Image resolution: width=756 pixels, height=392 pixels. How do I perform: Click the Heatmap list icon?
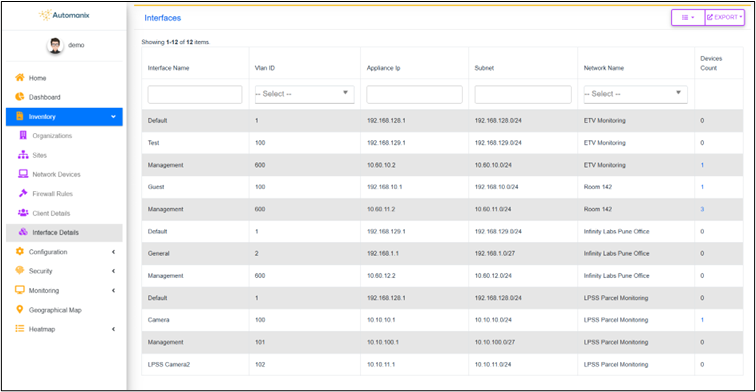(x=20, y=328)
